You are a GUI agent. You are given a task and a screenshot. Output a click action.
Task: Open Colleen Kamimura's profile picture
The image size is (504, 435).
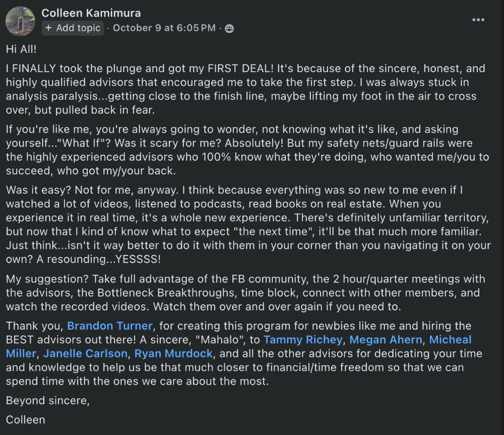20,21
